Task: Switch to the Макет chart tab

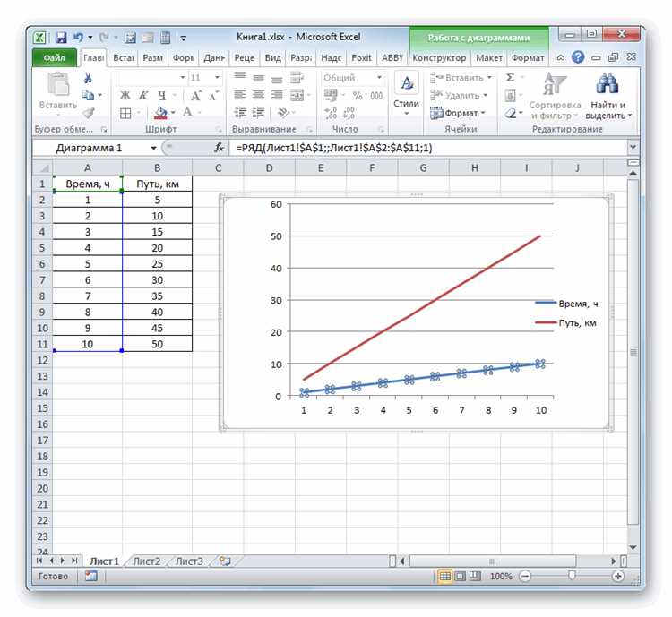Action: click(x=489, y=58)
